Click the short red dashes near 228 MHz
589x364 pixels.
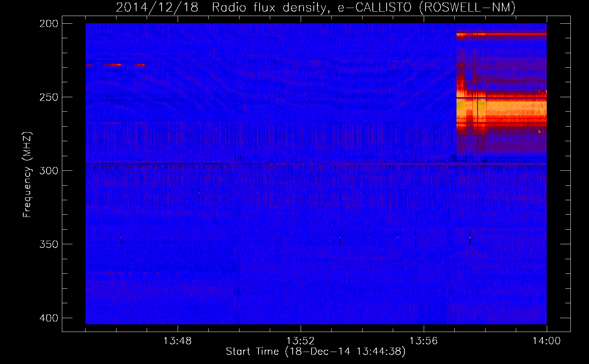tap(115, 65)
